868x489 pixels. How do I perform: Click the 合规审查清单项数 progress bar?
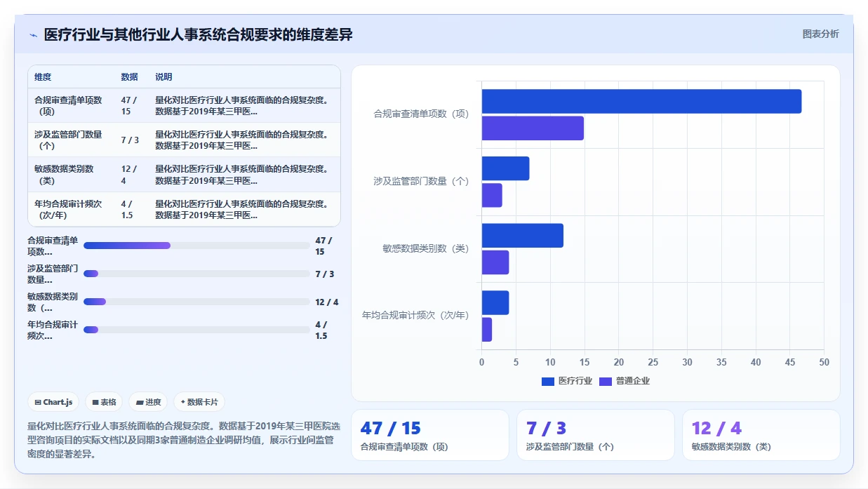[196, 246]
